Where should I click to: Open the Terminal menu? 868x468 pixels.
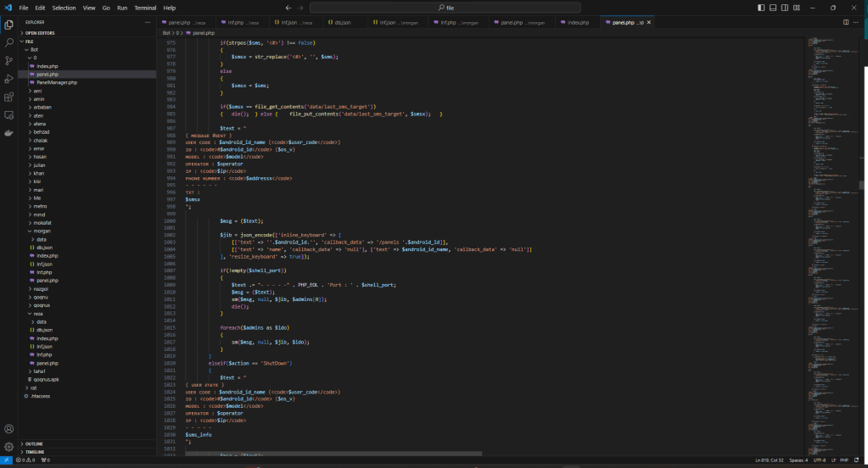click(145, 8)
